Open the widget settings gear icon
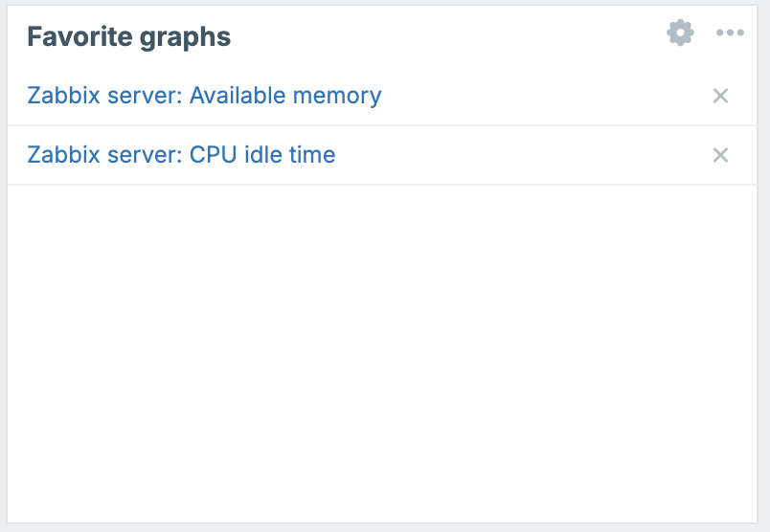The height and width of the screenshot is (532, 770). [x=680, y=33]
